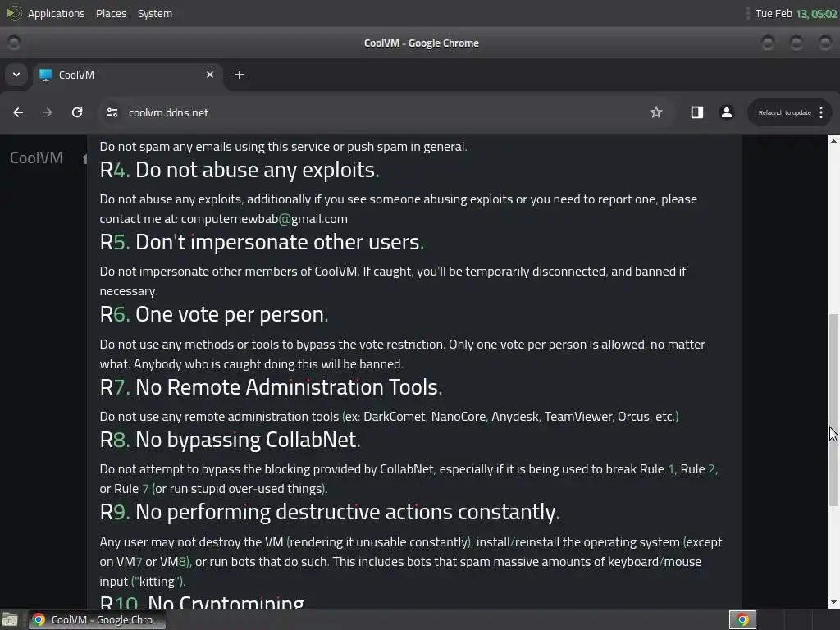Screen dimensions: 840x630
Task: Open Chrome's three-dot menu
Action: [x=821, y=112]
